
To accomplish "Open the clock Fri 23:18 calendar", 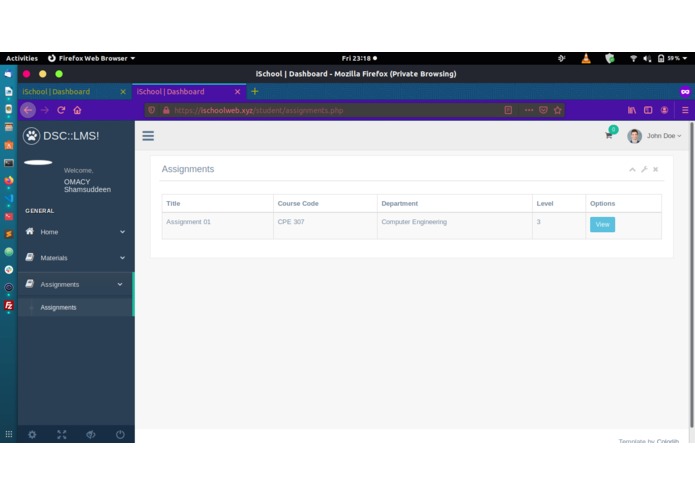I will pos(359,58).
